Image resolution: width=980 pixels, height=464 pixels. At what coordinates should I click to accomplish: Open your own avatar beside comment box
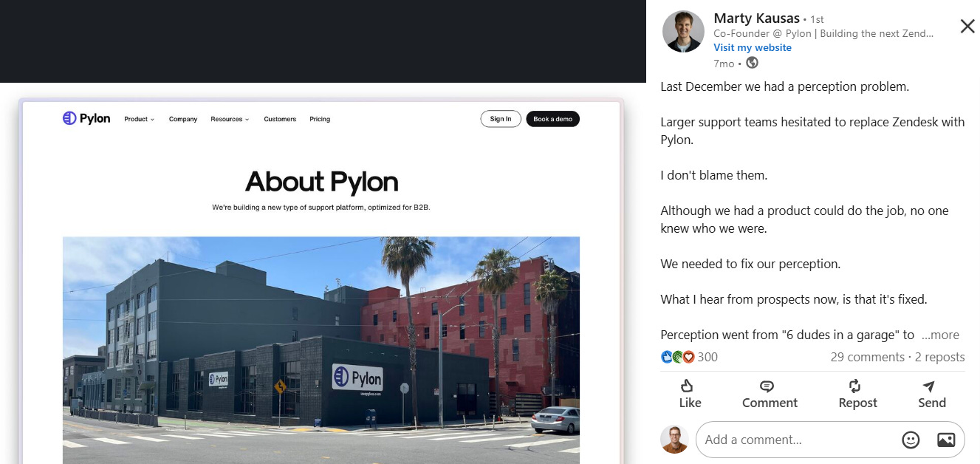674,440
